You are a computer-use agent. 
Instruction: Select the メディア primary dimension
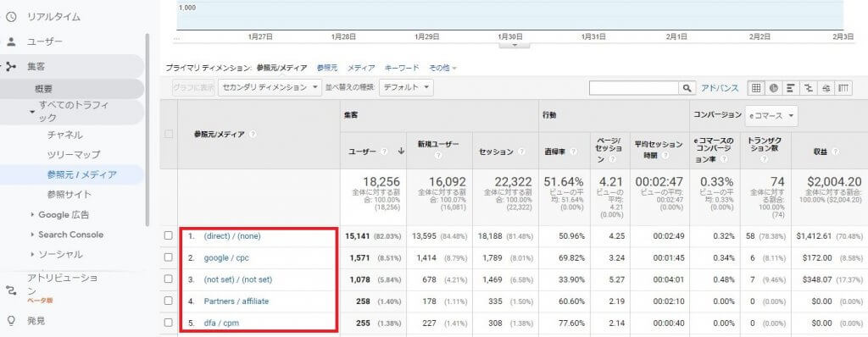point(361,68)
